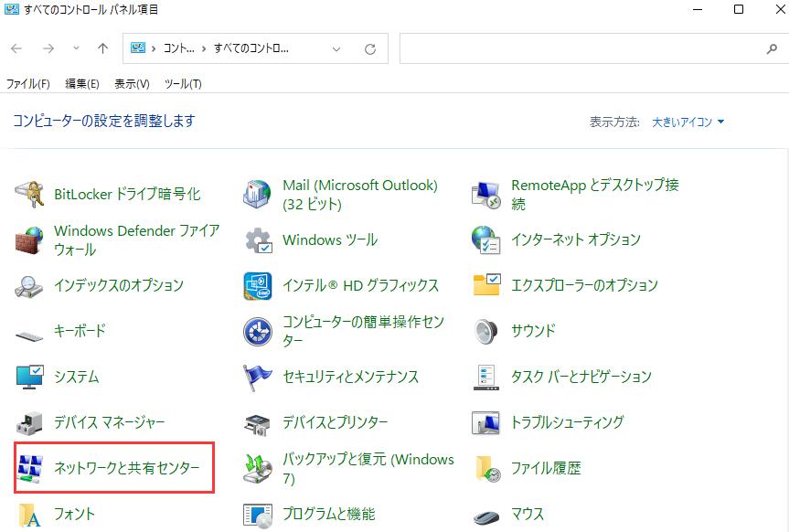Open the ファイル(F) menu
Screen dimensions: 789x532
coord(28,83)
